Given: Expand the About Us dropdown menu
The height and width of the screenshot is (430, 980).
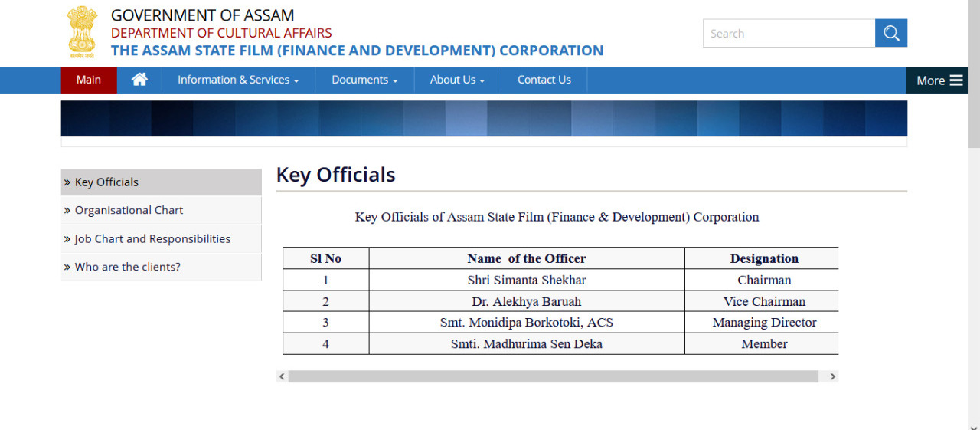Looking at the screenshot, I should [458, 80].
